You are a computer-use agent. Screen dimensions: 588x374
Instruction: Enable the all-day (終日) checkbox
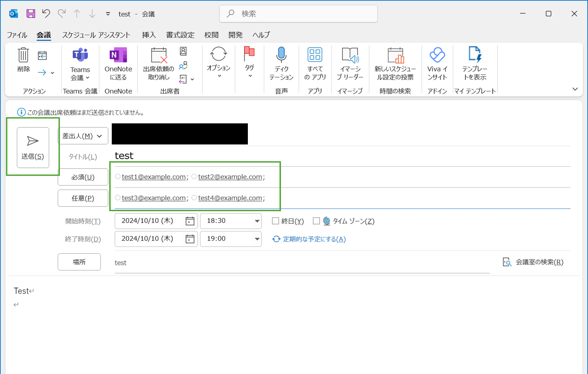point(275,221)
